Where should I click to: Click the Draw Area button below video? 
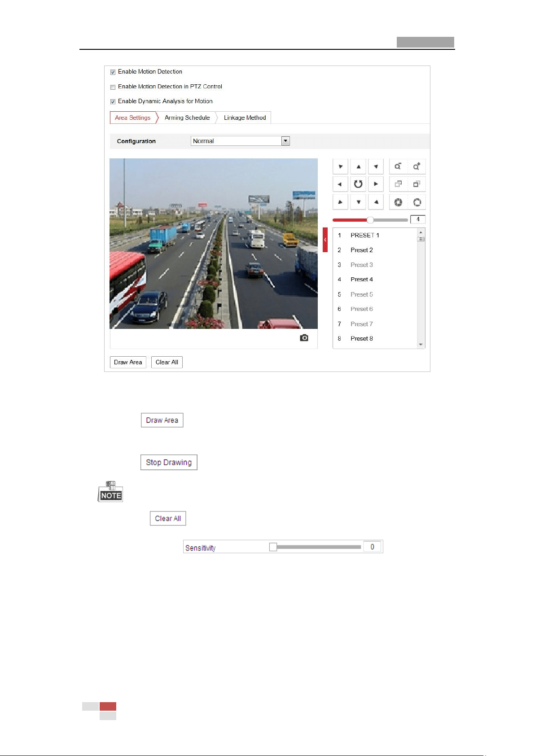pos(128,362)
